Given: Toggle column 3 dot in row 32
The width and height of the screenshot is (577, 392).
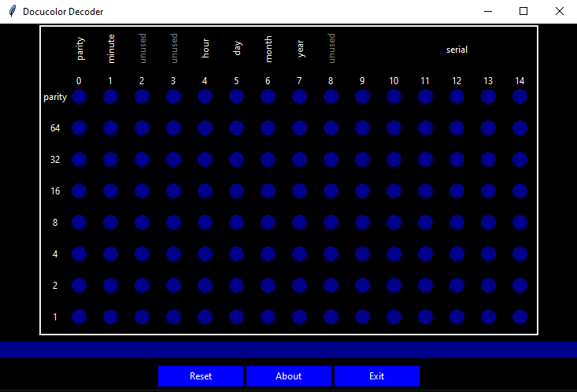Looking at the screenshot, I should pos(173,159).
